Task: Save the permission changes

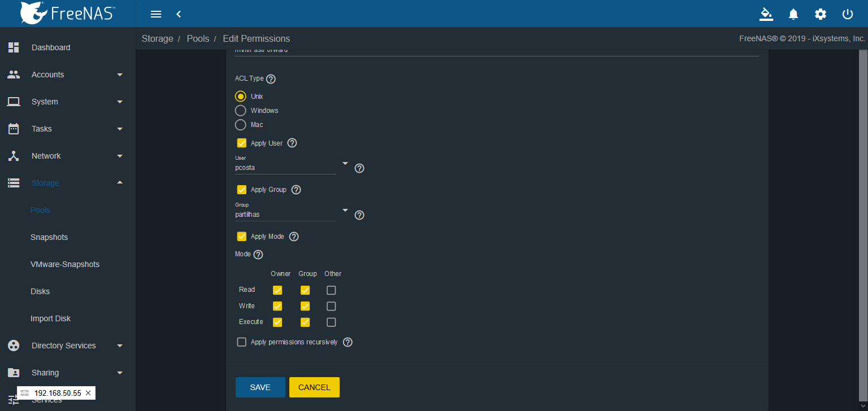Action: [261, 387]
